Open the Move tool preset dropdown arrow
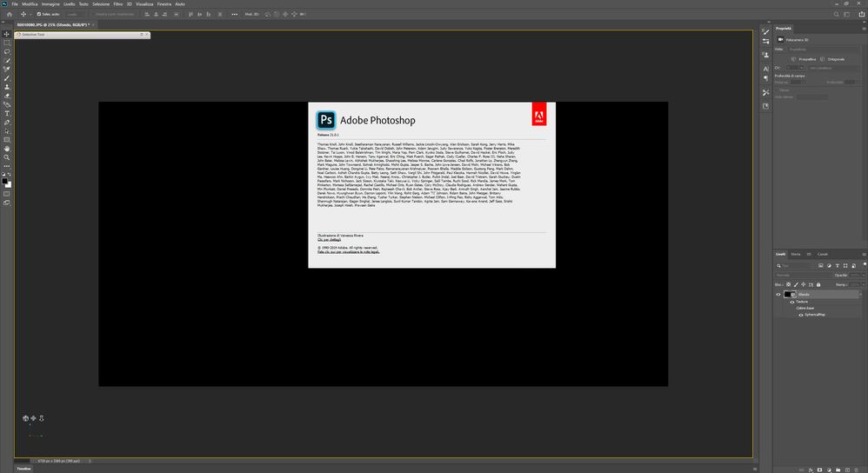The width and height of the screenshot is (868, 473). pyautogui.click(x=30, y=15)
